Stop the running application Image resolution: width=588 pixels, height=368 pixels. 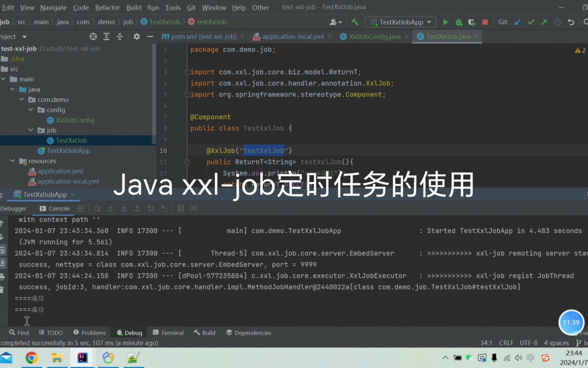click(x=485, y=22)
